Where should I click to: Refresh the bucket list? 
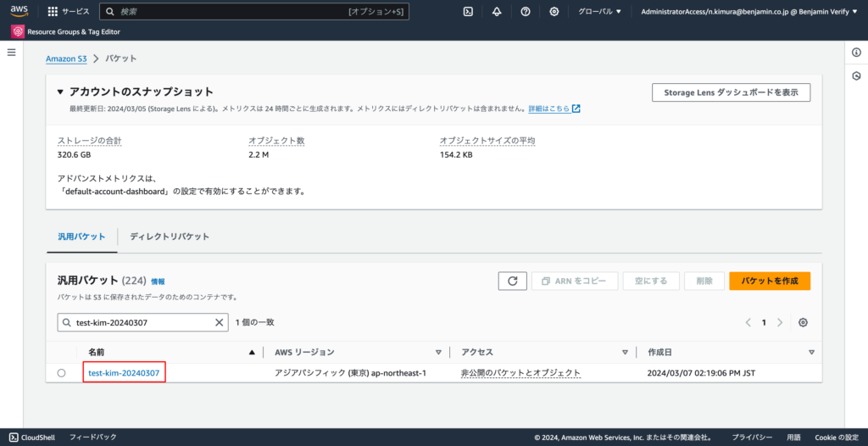pos(513,281)
